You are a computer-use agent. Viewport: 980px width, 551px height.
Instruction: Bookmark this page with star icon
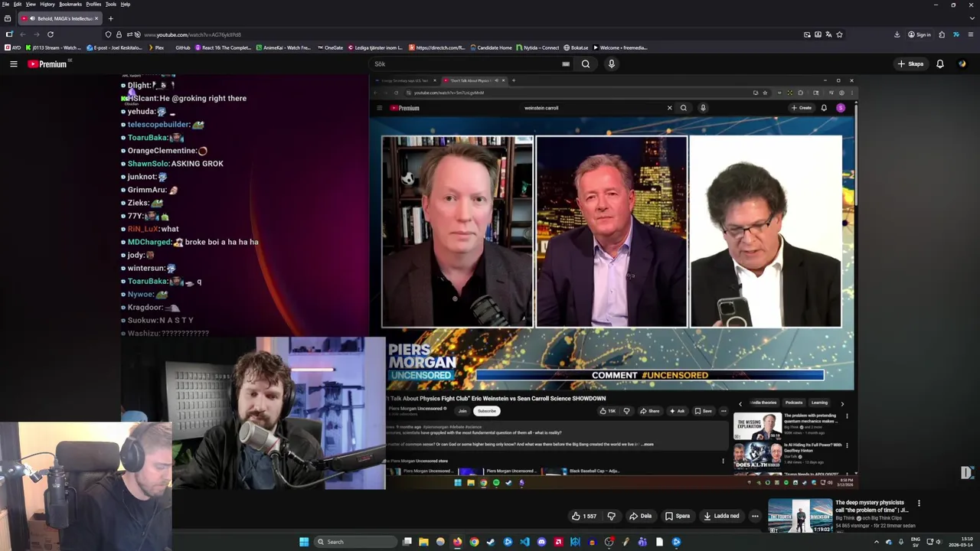coord(839,34)
